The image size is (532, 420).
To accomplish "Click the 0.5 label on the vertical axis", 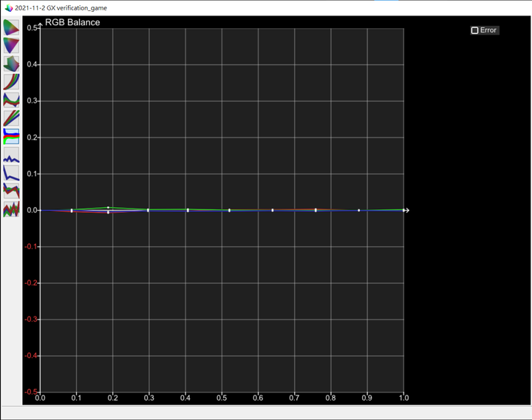I will [32, 28].
